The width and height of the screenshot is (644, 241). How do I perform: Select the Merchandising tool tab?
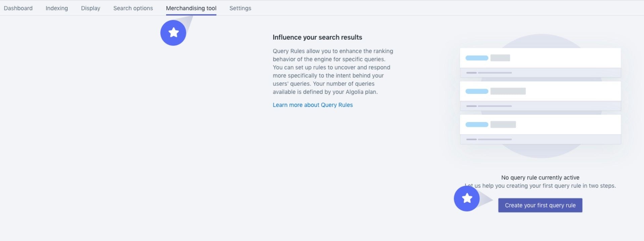tap(191, 8)
